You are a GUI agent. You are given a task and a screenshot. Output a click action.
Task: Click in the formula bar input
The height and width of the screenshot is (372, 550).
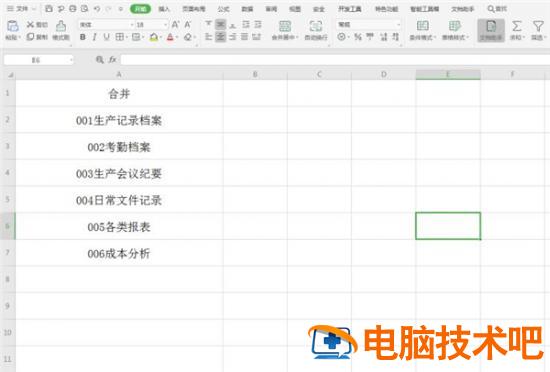[335, 60]
